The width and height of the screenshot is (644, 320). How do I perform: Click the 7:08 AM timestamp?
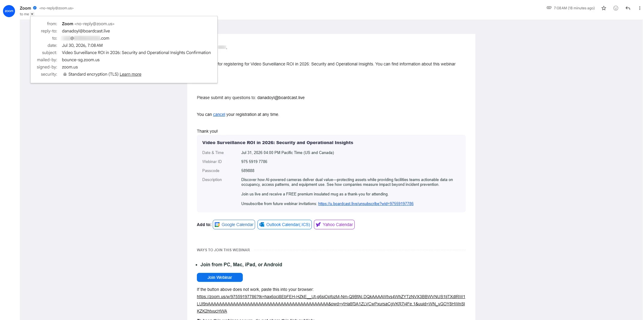[x=574, y=8]
